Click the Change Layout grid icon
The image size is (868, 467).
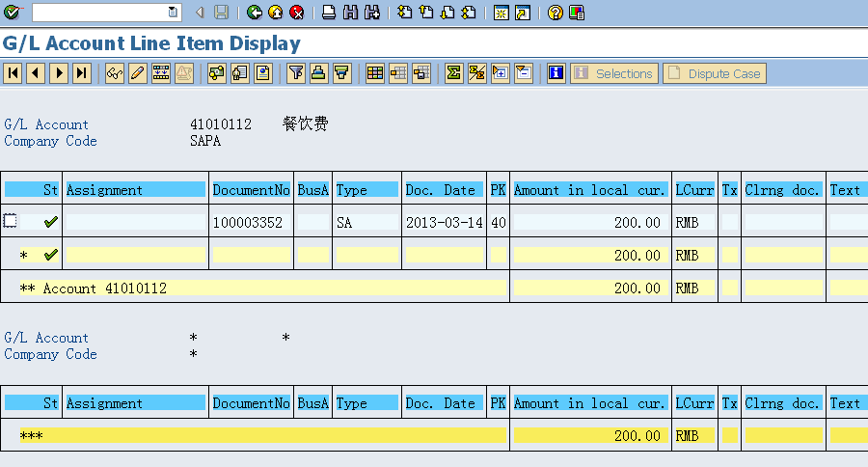tap(375, 73)
